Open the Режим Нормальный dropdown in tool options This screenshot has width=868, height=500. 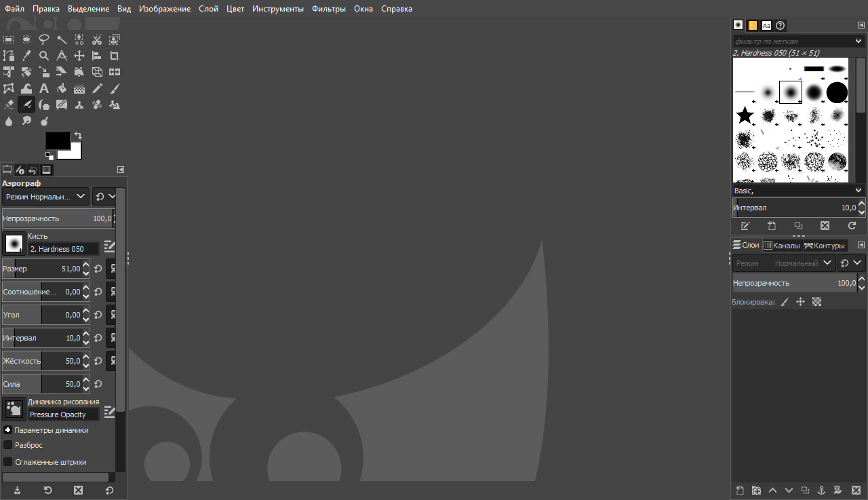click(45, 196)
